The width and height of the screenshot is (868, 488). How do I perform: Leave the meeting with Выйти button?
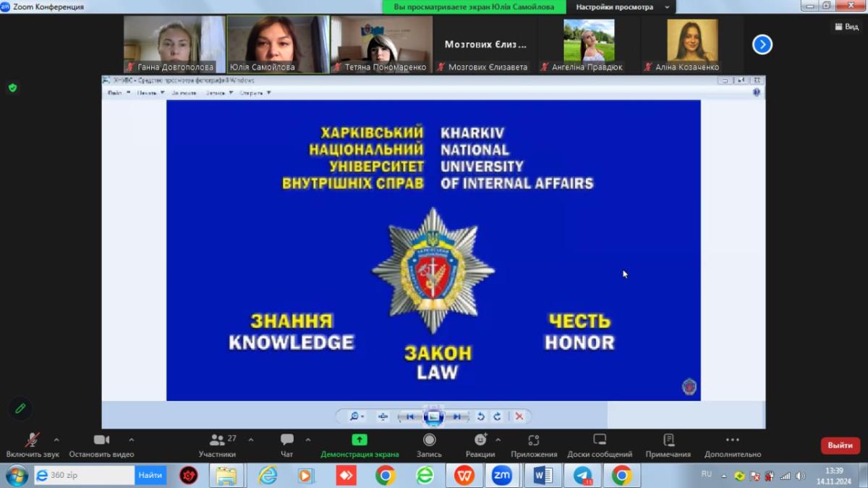coord(841,445)
